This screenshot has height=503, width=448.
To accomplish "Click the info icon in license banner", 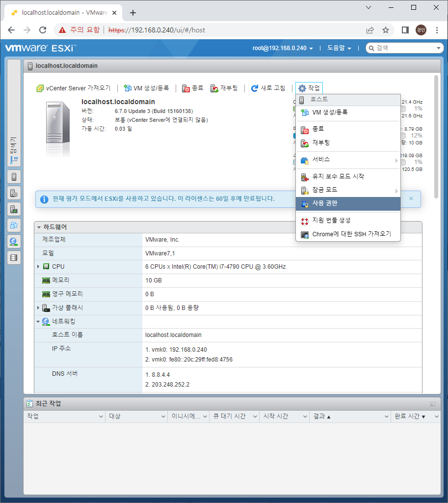I will pyautogui.click(x=44, y=199).
